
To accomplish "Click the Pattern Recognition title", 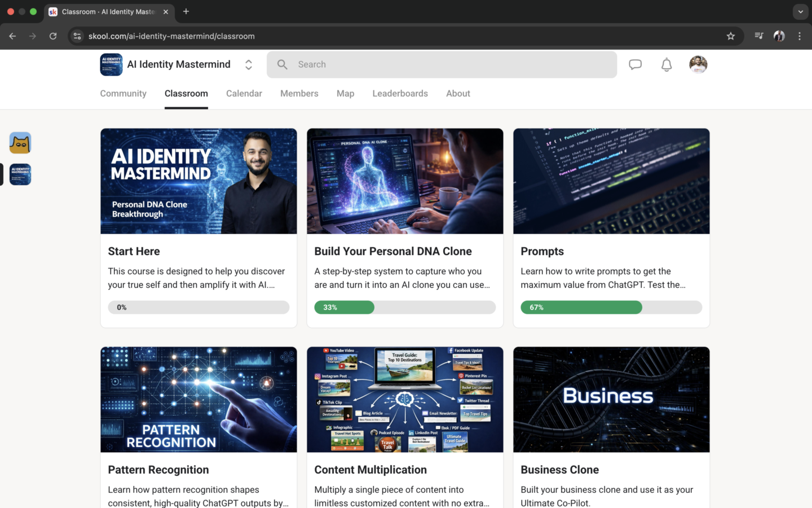I will click(158, 470).
